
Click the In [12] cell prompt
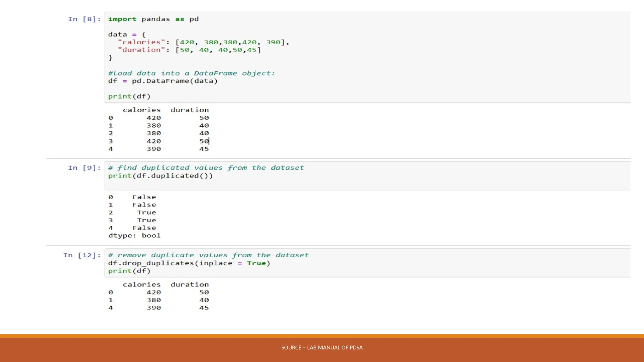[82, 255]
